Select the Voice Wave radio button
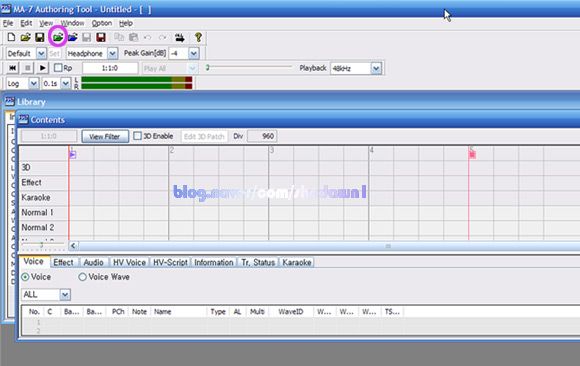The image size is (580, 366). [x=82, y=277]
